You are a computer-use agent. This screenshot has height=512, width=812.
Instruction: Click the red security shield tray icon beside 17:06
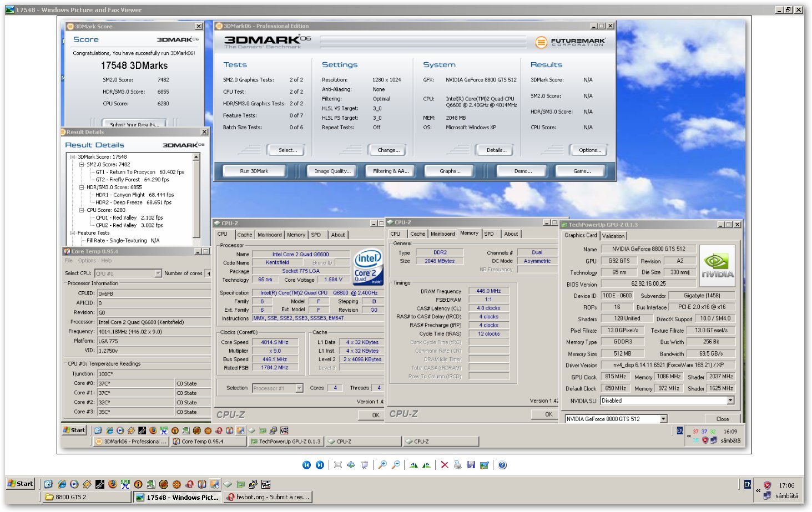pyautogui.click(x=768, y=485)
